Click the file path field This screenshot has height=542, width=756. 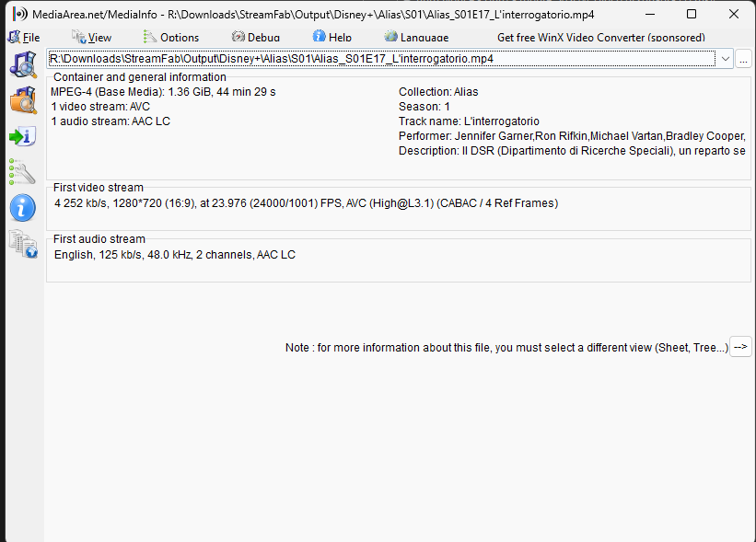[x=382, y=59]
